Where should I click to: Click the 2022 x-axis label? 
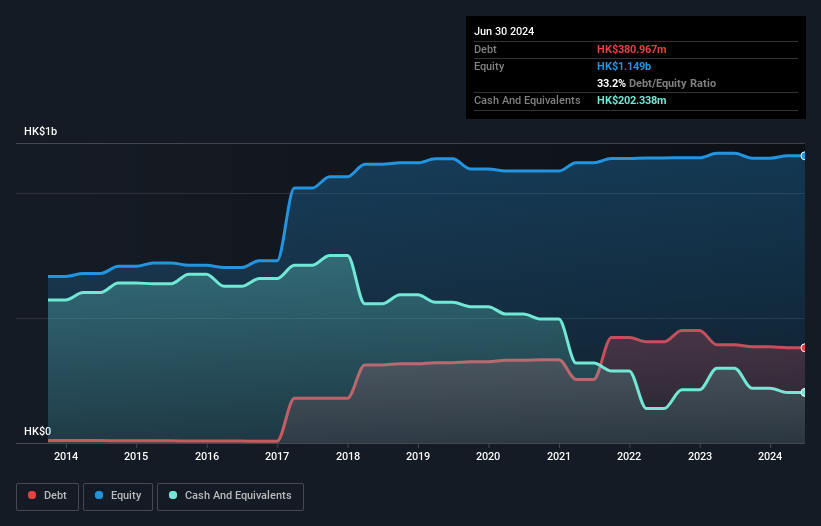click(629, 456)
